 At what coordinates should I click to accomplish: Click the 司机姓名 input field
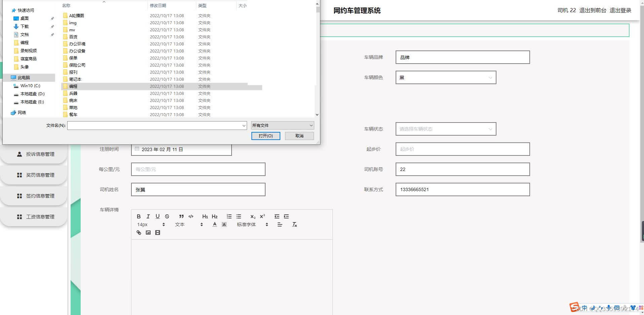[x=198, y=189]
